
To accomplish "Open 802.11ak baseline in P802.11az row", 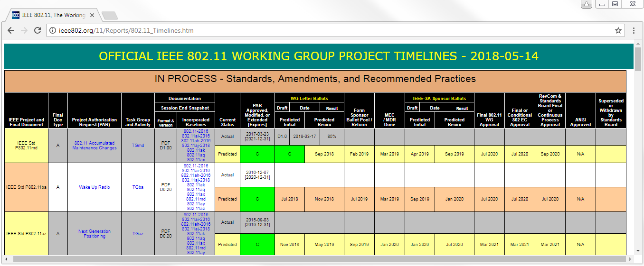I will tap(196, 234).
